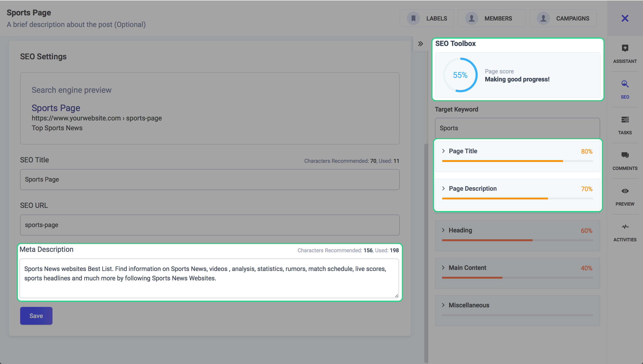Save the SEO settings
The width and height of the screenshot is (643, 364).
pyautogui.click(x=36, y=316)
